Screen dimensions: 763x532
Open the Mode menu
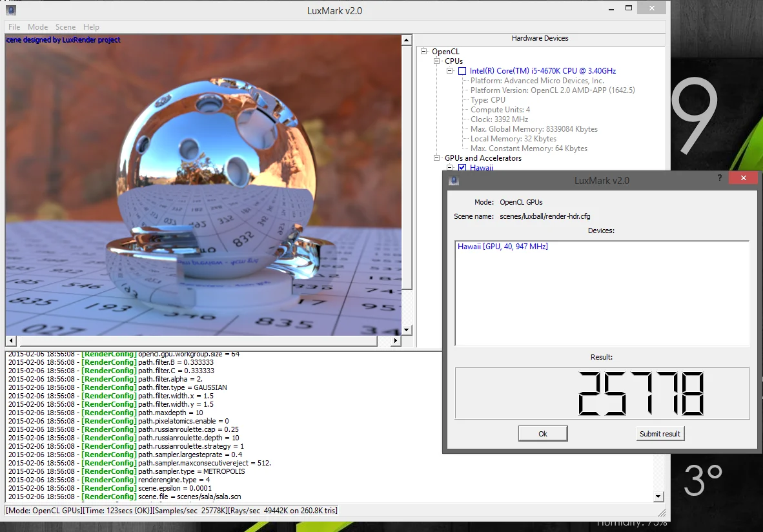tap(37, 26)
